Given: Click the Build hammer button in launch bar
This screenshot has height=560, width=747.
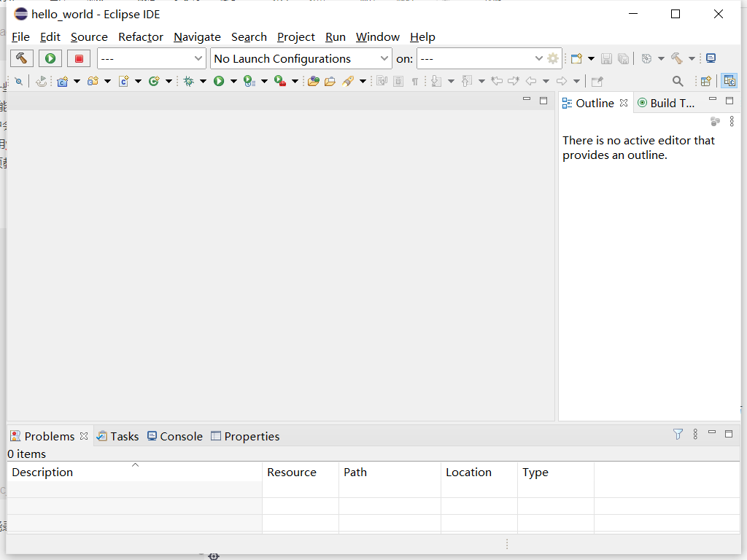Looking at the screenshot, I should click(x=21, y=58).
